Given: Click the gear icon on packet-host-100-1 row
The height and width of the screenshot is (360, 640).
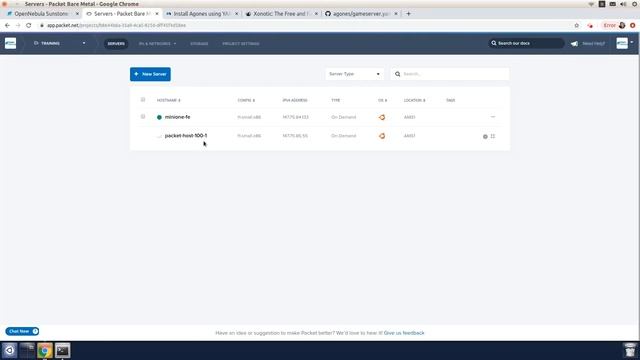Looking at the screenshot, I should tap(485, 136).
